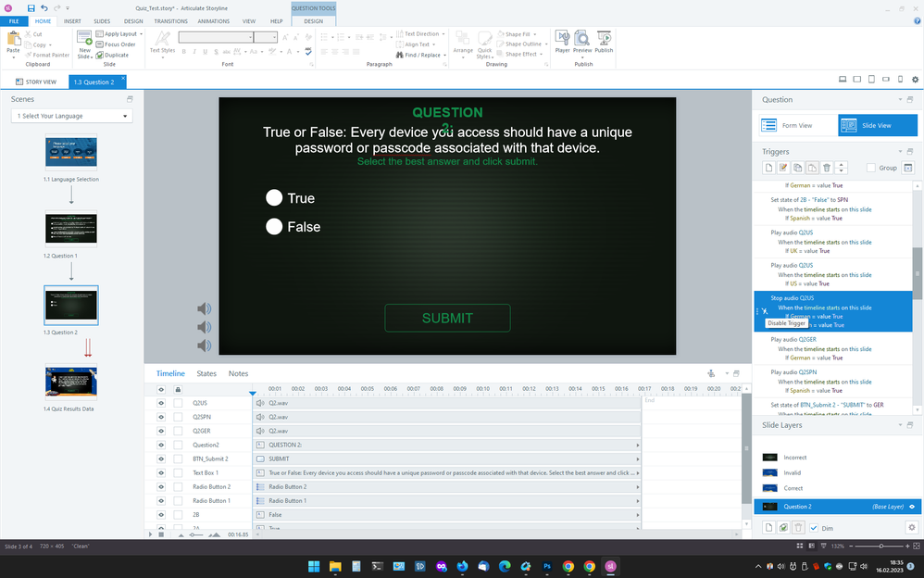Lock the BTN_Submit 2 timeline object
924x578 pixels.
tap(178, 459)
